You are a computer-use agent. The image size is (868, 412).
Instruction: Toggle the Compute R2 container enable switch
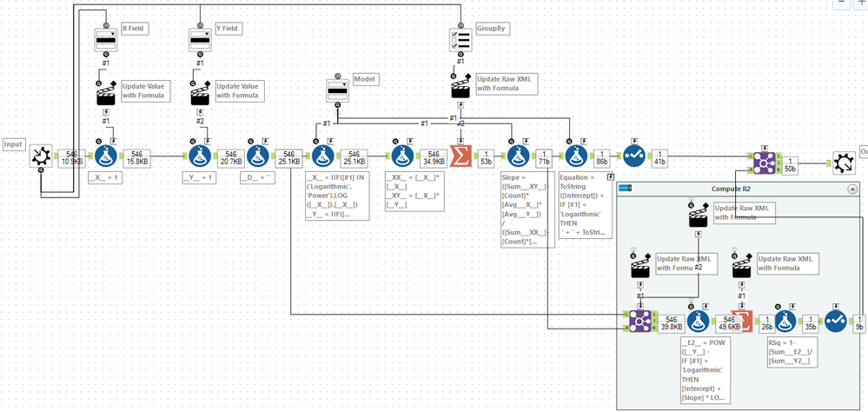[x=626, y=189]
